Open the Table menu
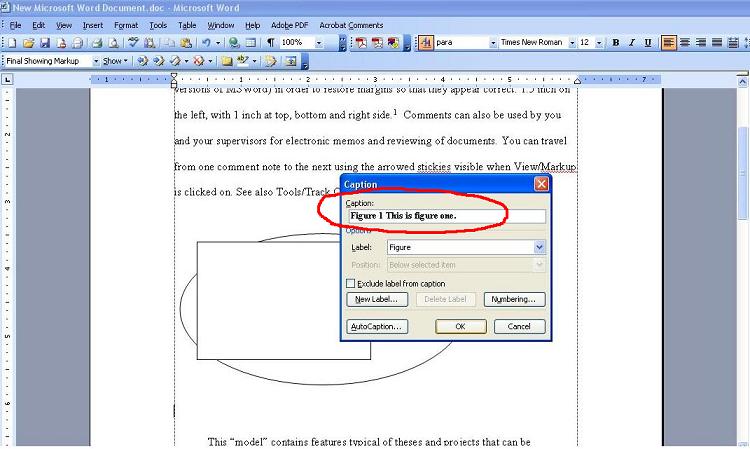 coord(187,25)
